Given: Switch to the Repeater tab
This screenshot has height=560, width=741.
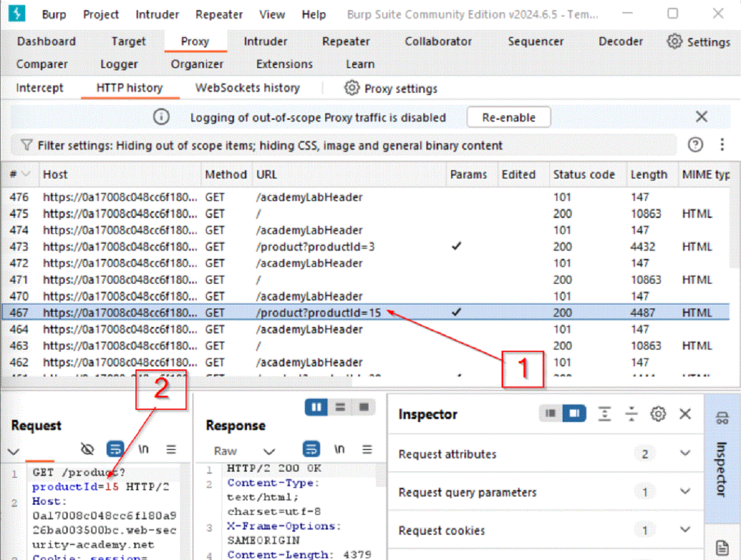Looking at the screenshot, I should [346, 42].
